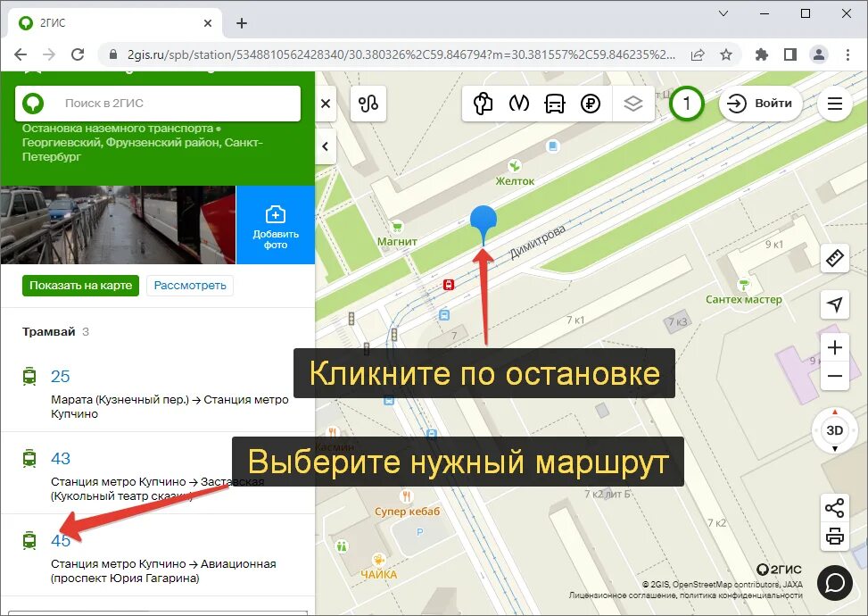The width and height of the screenshot is (868, 616).
Task: Open the Chrome three-dot menu
Action: pos(847,54)
